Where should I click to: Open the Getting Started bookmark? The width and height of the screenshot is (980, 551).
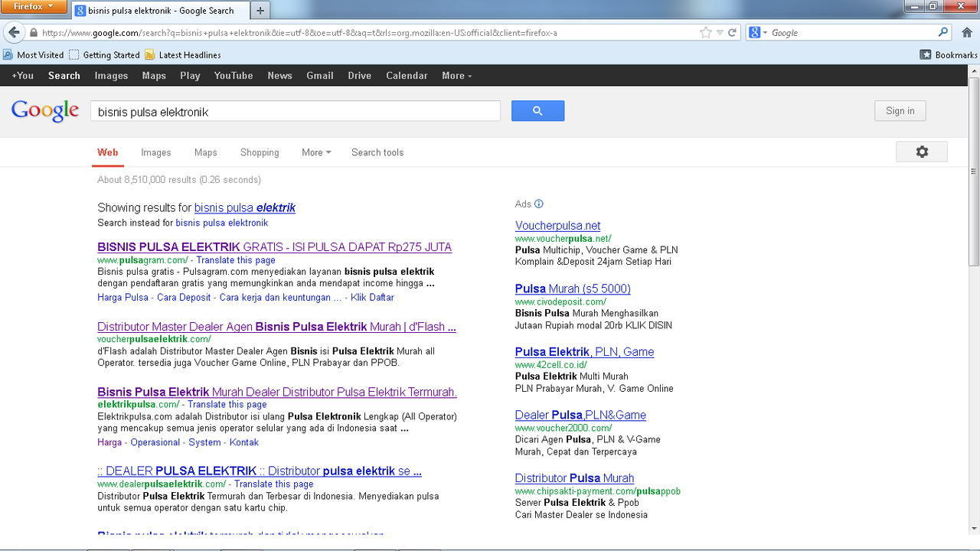104,55
